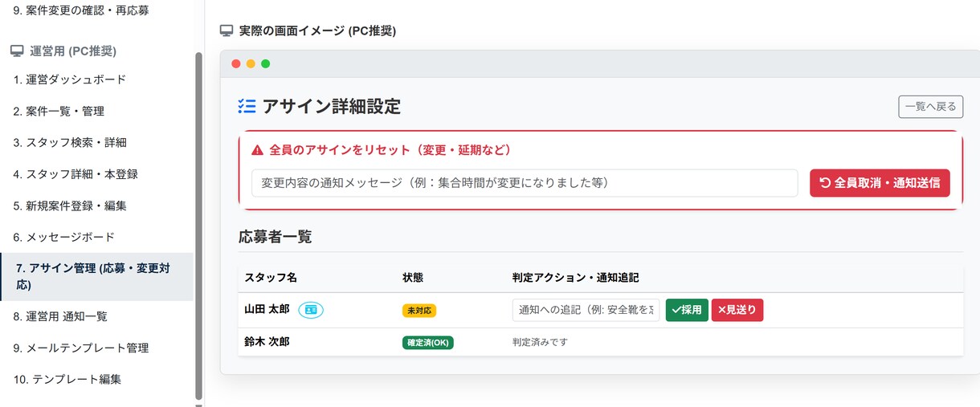Click the 全員のアサインをリセット heading text
The height and width of the screenshot is (407, 980).
pyautogui.click(x=391, y=150)
